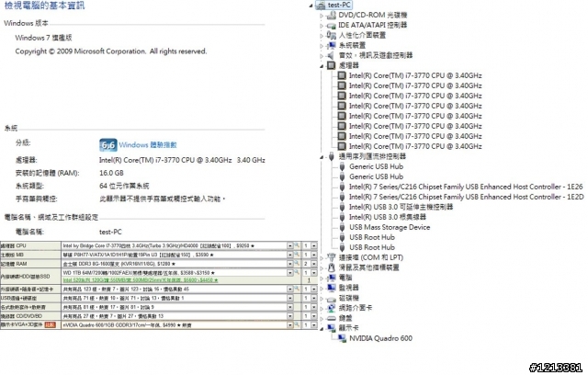Image resolution: width=588 pixels, height=375 pixels.
Task: Click the magnifier icon in the NVIDIA Quadro 600 row
Action: pos(297,324)
